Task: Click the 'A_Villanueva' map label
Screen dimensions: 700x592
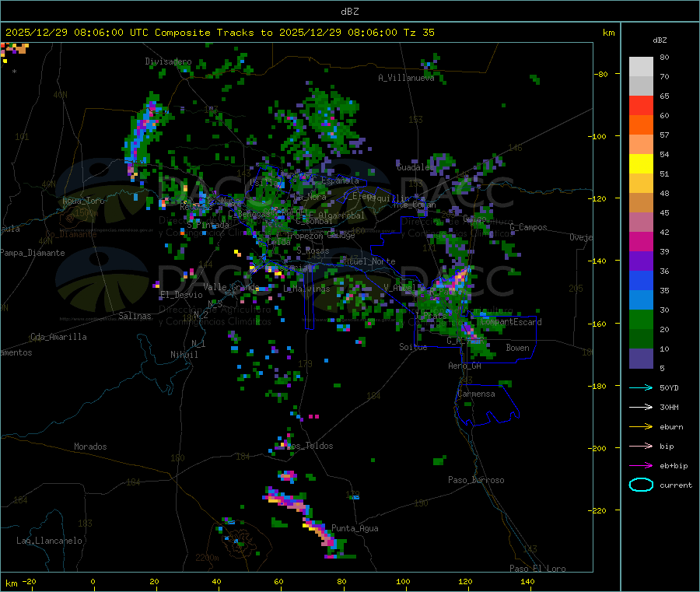Action: coord(406,78)
